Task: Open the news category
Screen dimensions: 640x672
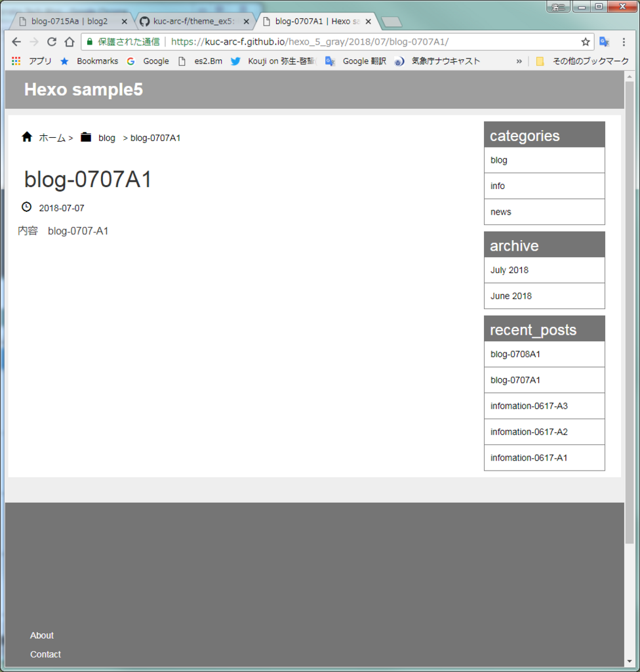Action: click(544, 212)
